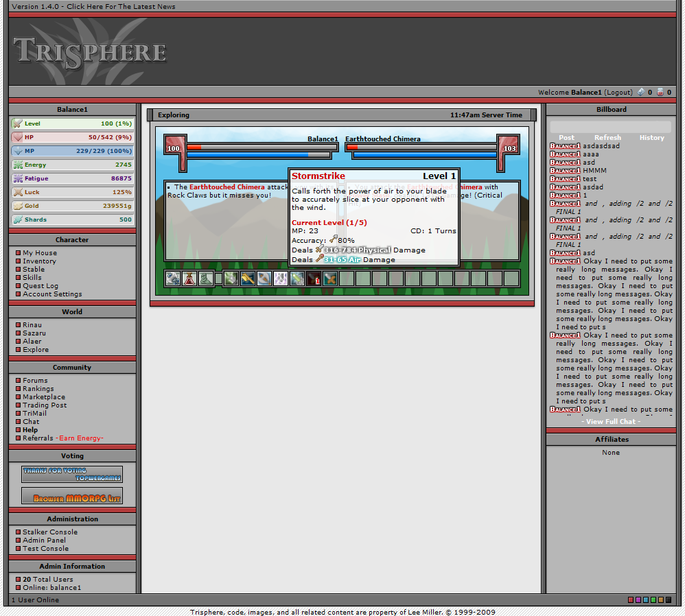Open the Help page
Screen dimensions: 685x616
30,430
